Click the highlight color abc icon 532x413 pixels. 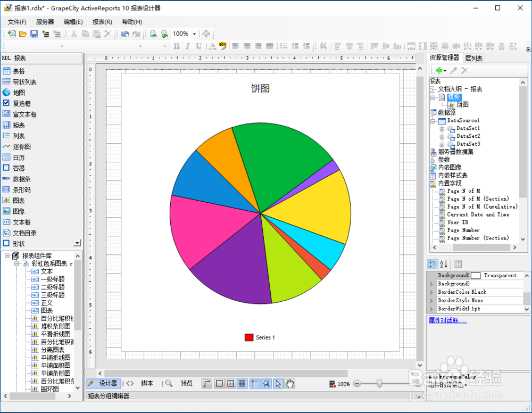pyautogui.click(x=222, y=46)
